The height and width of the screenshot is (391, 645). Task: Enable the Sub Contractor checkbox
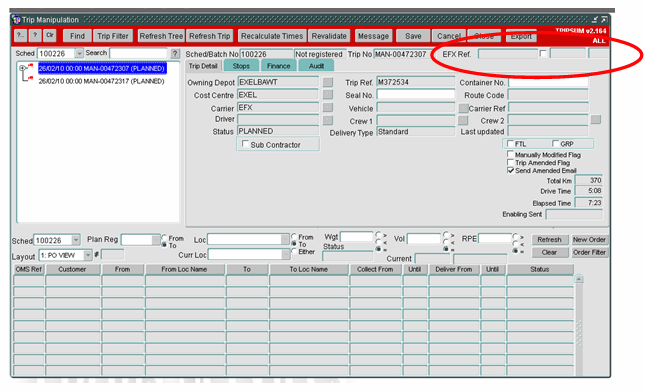(246, 144)
